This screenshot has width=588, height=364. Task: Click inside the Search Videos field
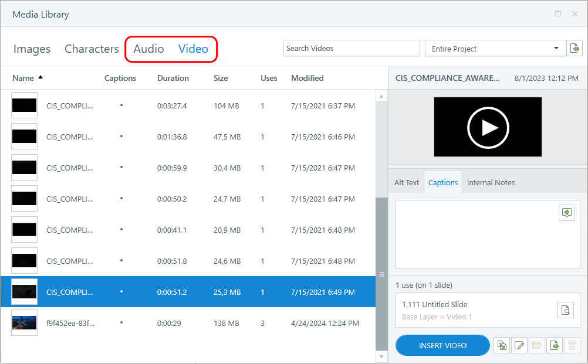pos(351,48)
